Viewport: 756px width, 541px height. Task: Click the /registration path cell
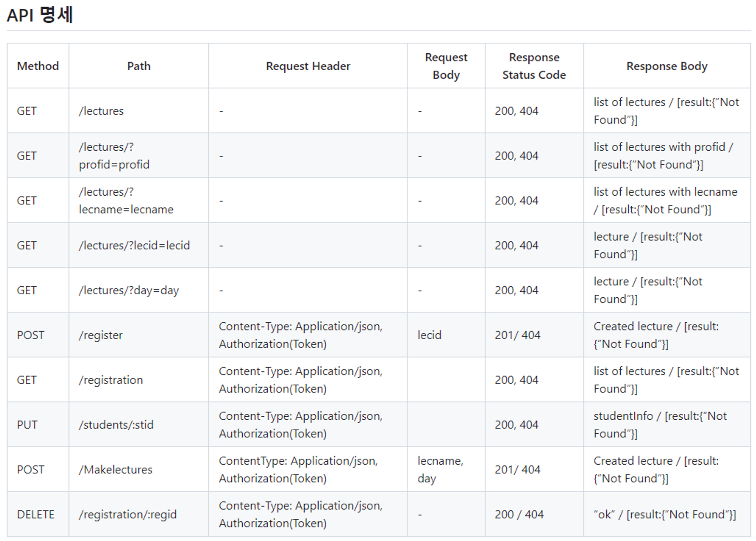tap(111, 380)
